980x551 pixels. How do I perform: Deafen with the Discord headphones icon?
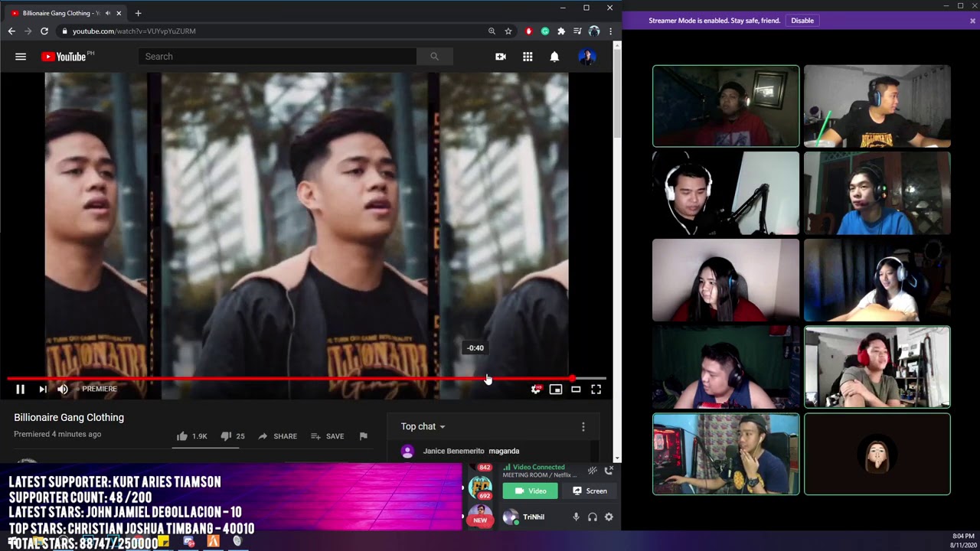(x=593, y=517)
